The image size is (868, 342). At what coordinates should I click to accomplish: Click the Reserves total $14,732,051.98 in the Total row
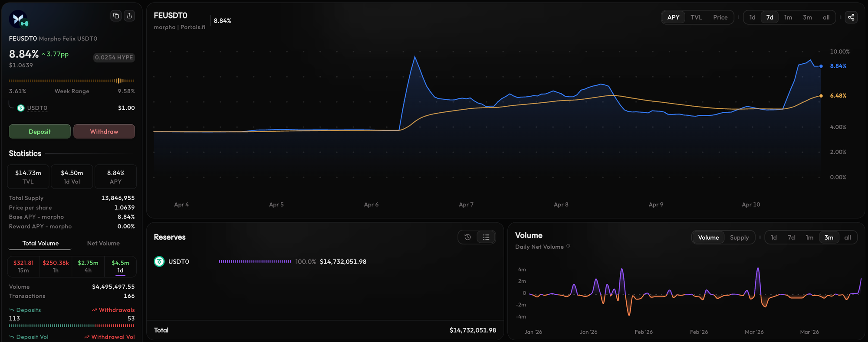473,330
